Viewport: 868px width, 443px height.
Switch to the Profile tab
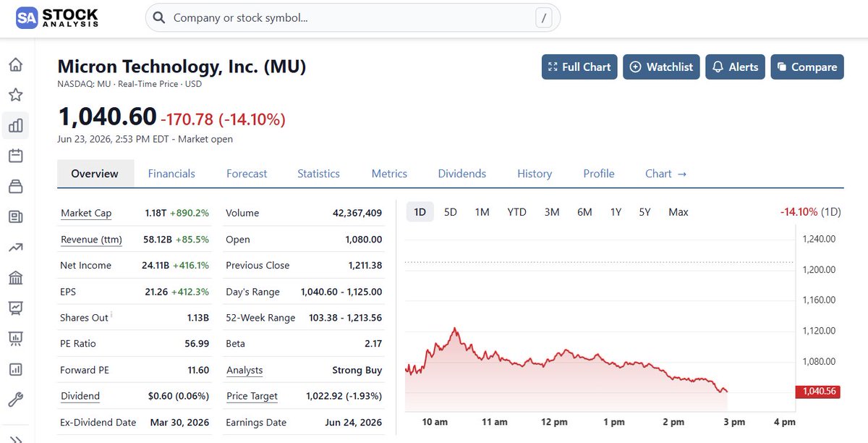(599, 174)
